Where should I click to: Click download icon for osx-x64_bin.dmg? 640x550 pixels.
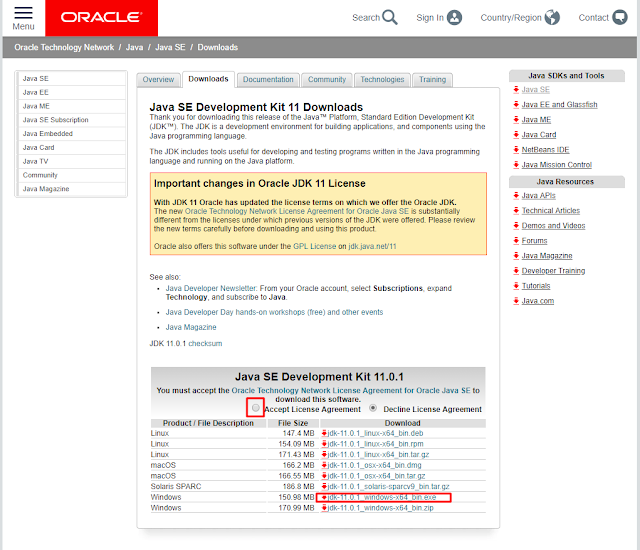click(324, 465)
